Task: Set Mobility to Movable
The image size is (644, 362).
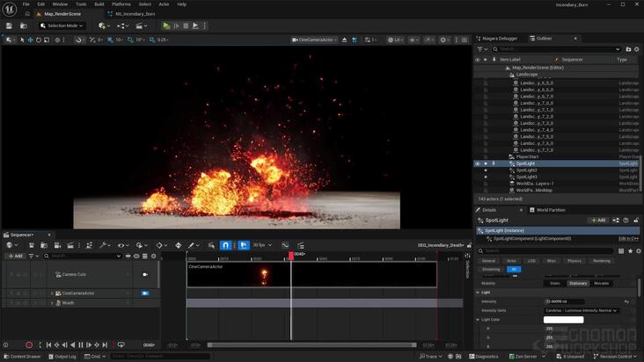Action: click(601, 283)
